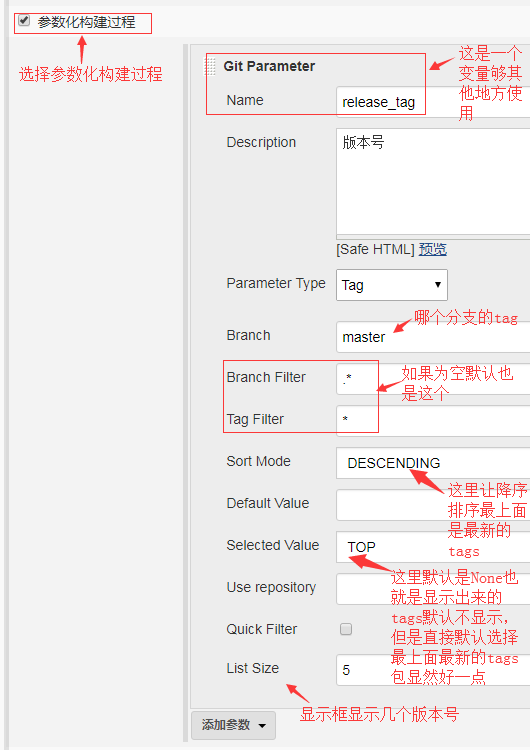
Task: Select the Branch field with master
Action: point(433,337)
